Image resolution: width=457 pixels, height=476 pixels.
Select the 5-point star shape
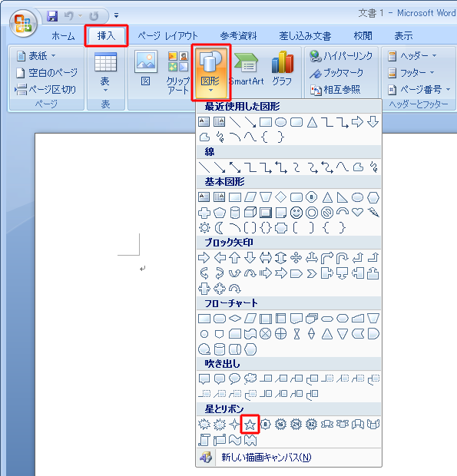[x=250, y=424]
